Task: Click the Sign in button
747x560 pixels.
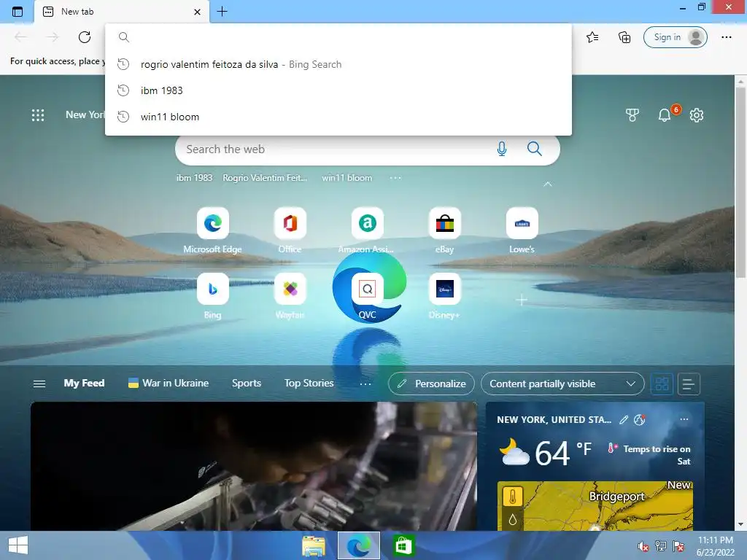Action: pos(675,37)
